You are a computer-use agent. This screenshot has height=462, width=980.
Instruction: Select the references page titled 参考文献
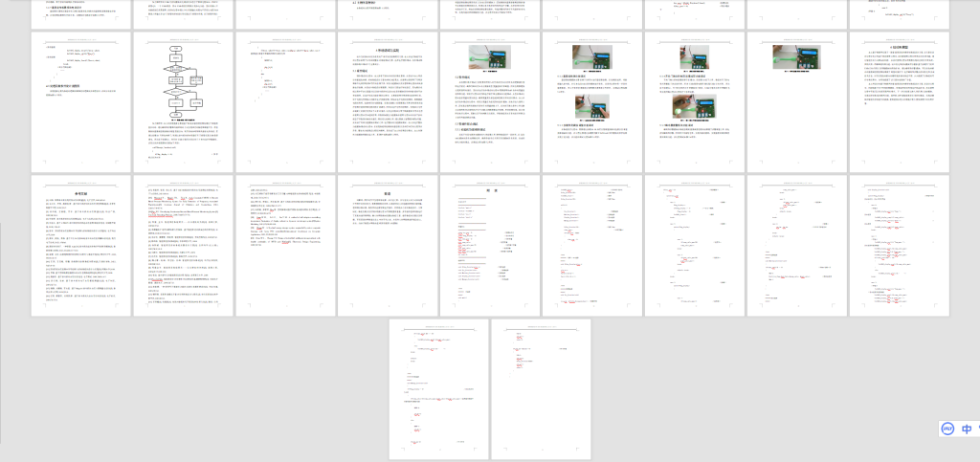81,246
